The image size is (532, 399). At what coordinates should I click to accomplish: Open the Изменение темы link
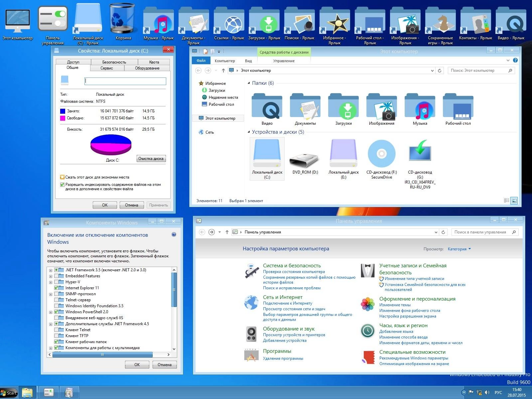click(395, 305)
